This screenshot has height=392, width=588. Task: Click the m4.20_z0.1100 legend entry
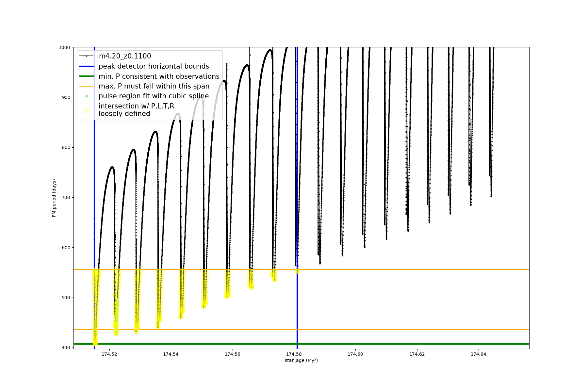coord(125,56)
